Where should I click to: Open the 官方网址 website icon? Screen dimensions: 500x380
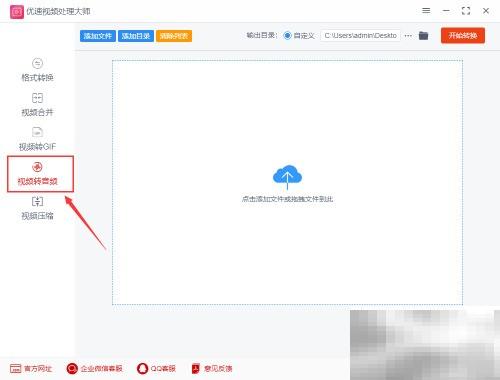pyautogui.click(x=15, y=368)
